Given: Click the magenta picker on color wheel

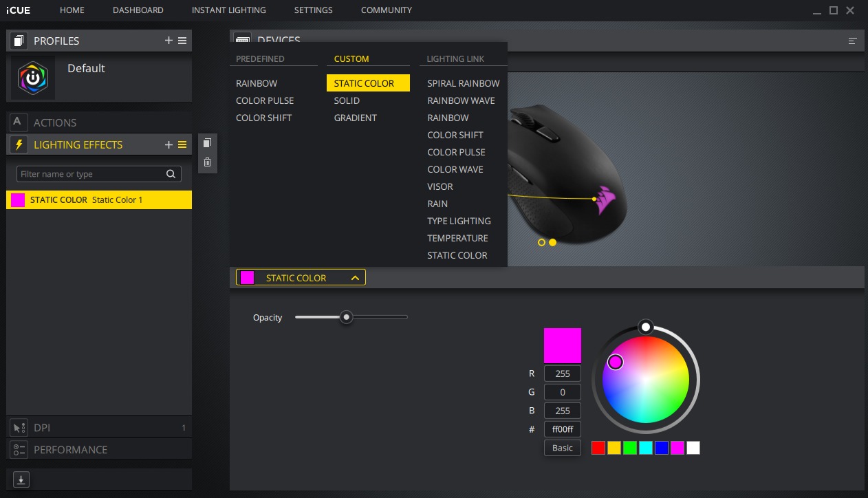Looking at the screenshot, I should coord(616,362).
